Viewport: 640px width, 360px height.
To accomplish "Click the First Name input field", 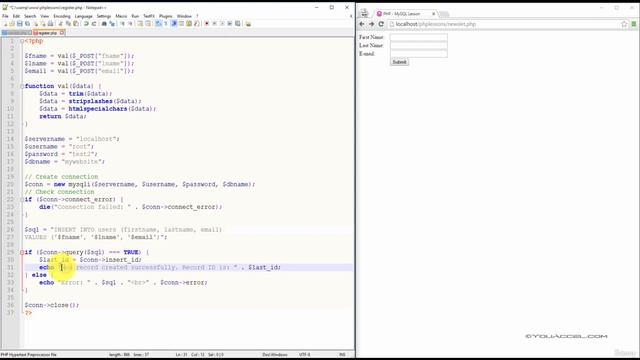I will point(418,37).
